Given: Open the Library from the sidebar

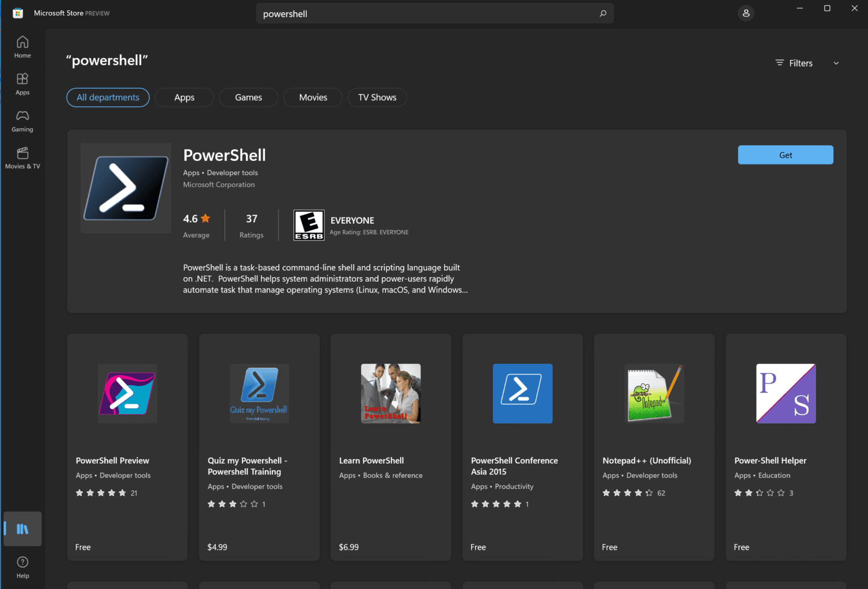Looking at the screenshot, I should point(22,529).
